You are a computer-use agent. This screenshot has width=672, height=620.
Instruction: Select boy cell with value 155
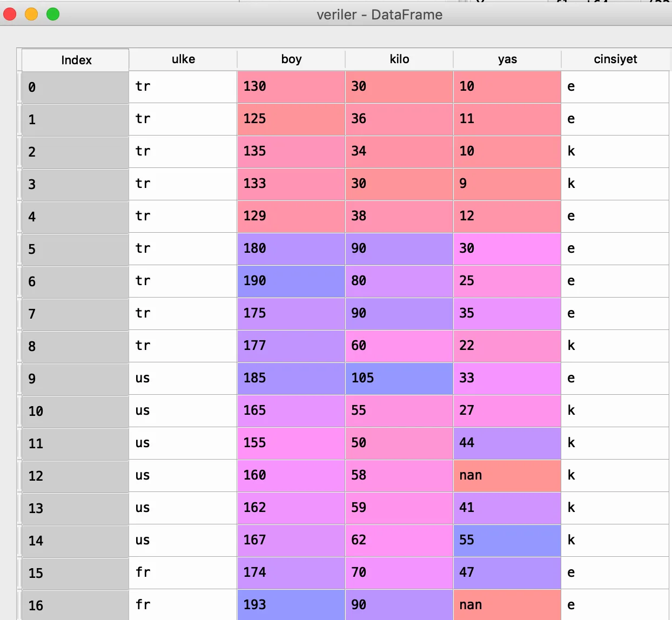click(x=291, y=443)
